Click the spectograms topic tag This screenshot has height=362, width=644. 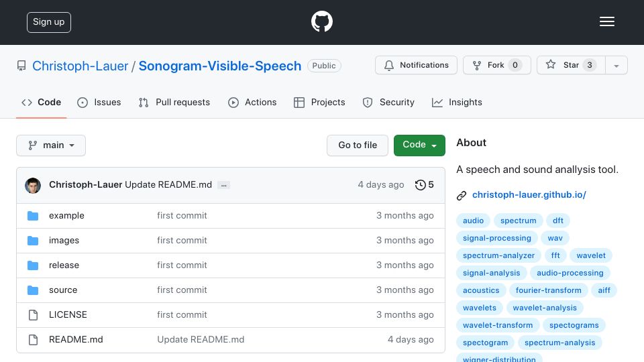coord(574,325)
